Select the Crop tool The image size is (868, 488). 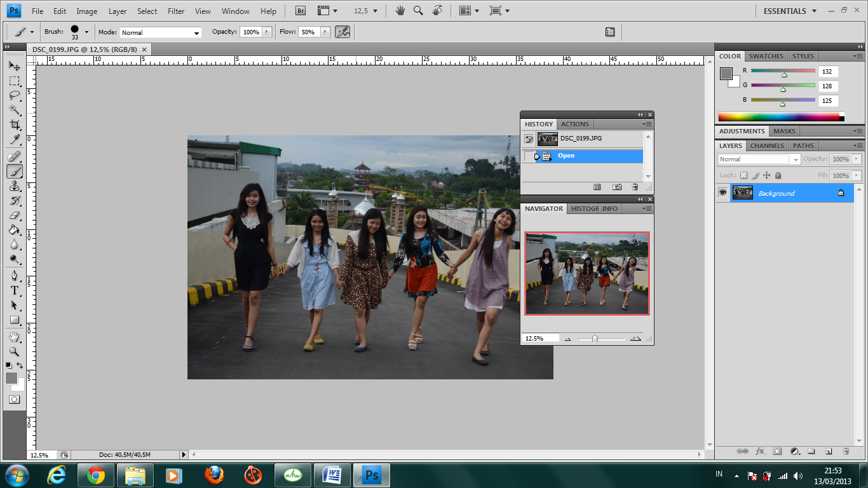click(14, 125)
